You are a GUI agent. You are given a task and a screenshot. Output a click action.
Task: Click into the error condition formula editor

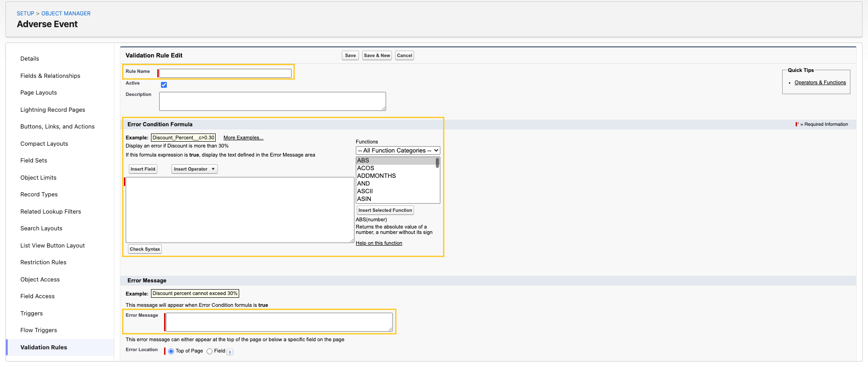pyautogui.click(x=240, y=210)
